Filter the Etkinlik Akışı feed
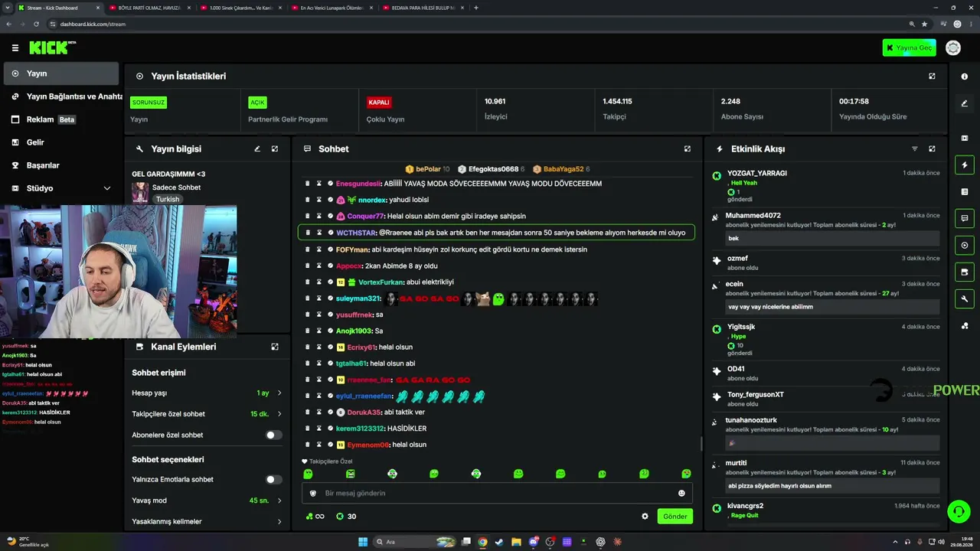This screenshot has width=980, height=551. 914,149
